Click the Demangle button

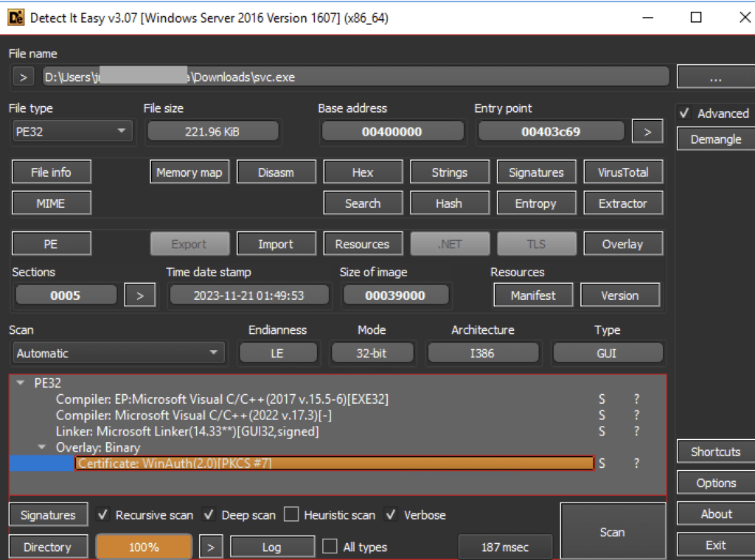coord(715,139)
